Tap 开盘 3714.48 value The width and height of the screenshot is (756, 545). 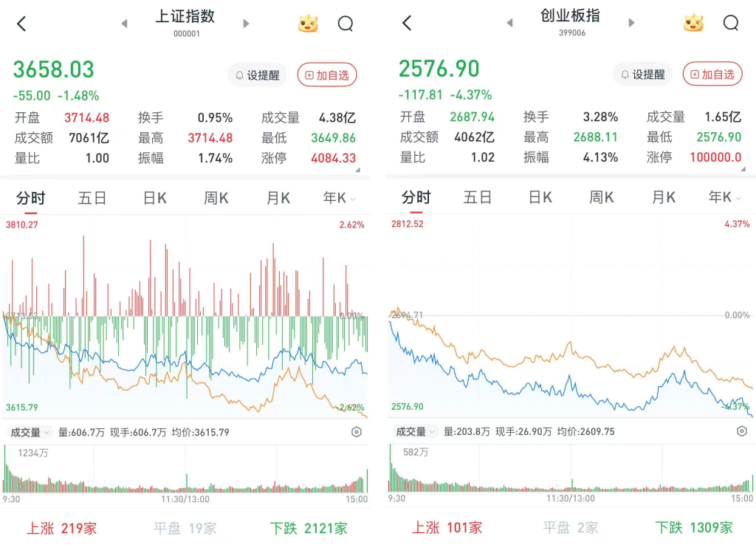[87, 117]
